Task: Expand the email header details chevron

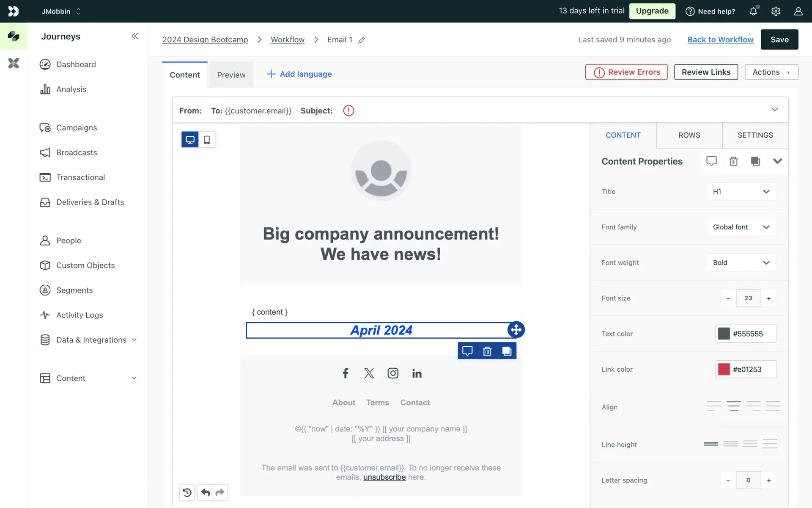Action: [774, 110]
